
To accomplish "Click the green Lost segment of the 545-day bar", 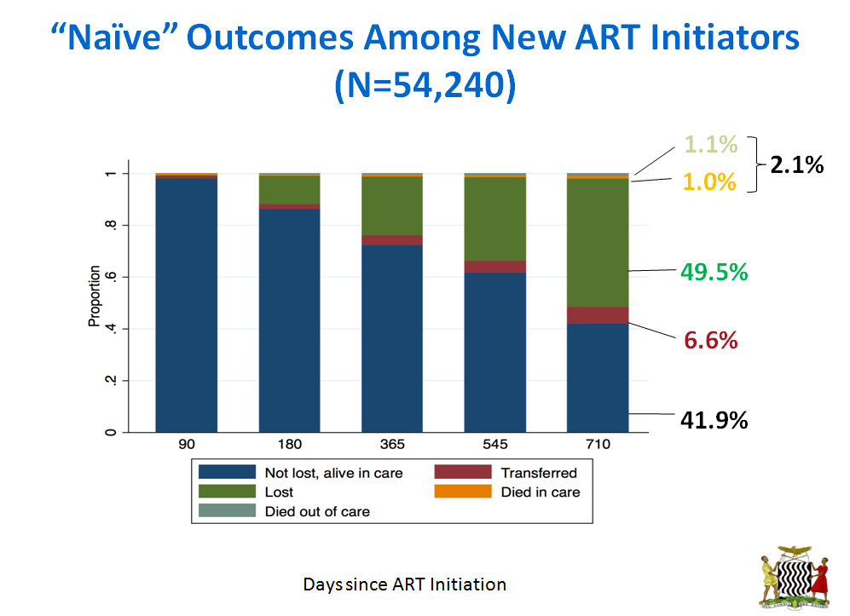I will pos(495,219).
